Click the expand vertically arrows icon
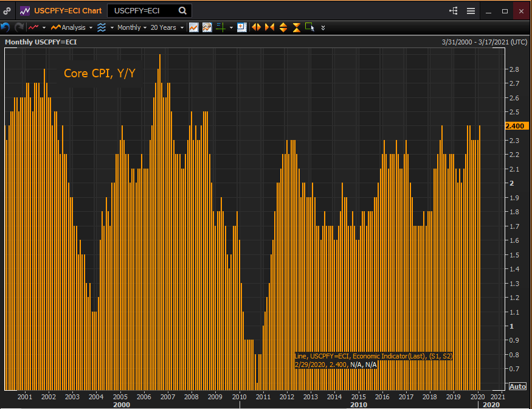This screenshot has height=409, width=532. [x=283, y=27]
